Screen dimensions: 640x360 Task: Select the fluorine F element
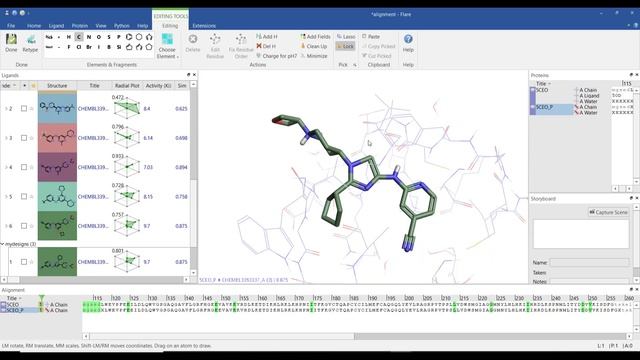click(x=69, y=47)
